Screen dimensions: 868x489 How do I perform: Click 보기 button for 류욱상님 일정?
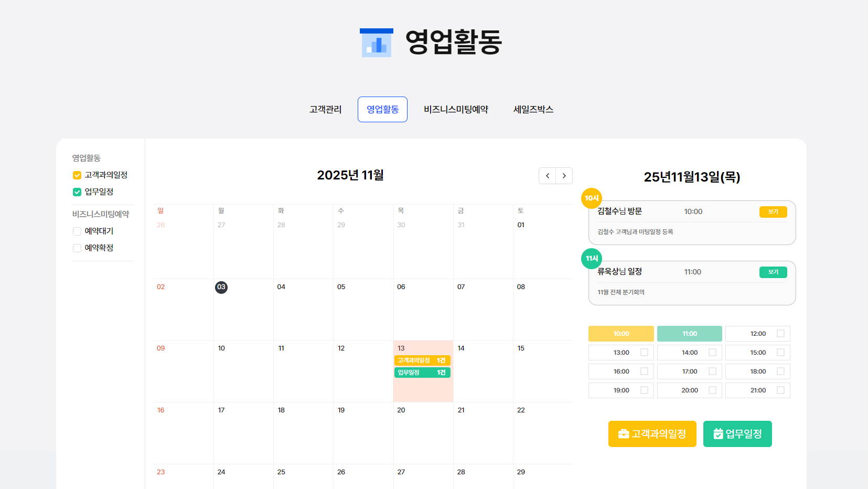click(773, 272)
